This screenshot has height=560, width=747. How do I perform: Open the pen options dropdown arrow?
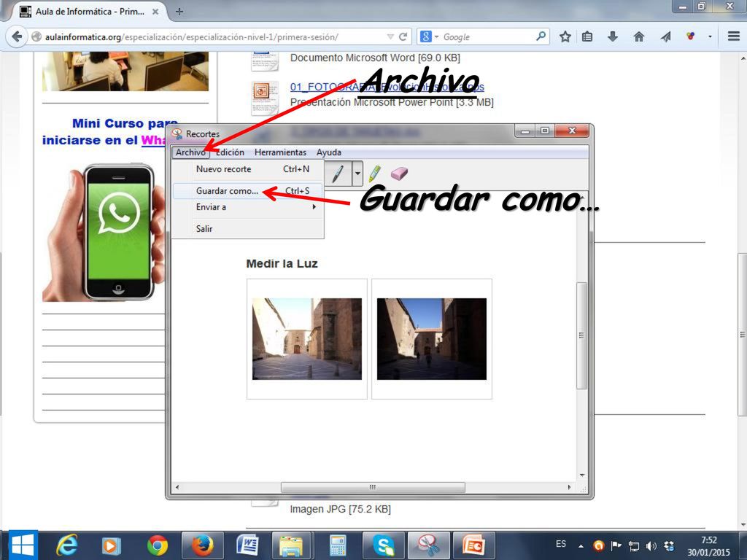pos(357,174)
